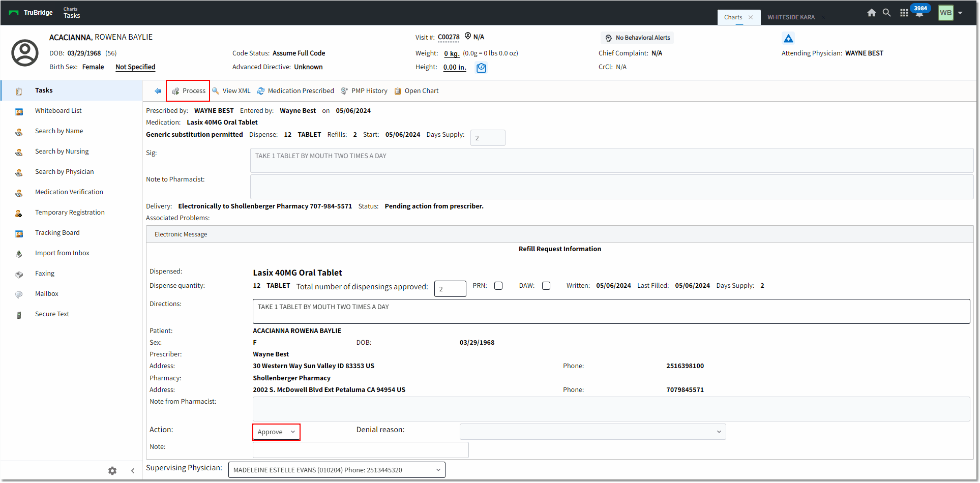This screenshot has width=980, height=483.
Task: Click total dispensings approved field
Action: [x=450, y=289]
